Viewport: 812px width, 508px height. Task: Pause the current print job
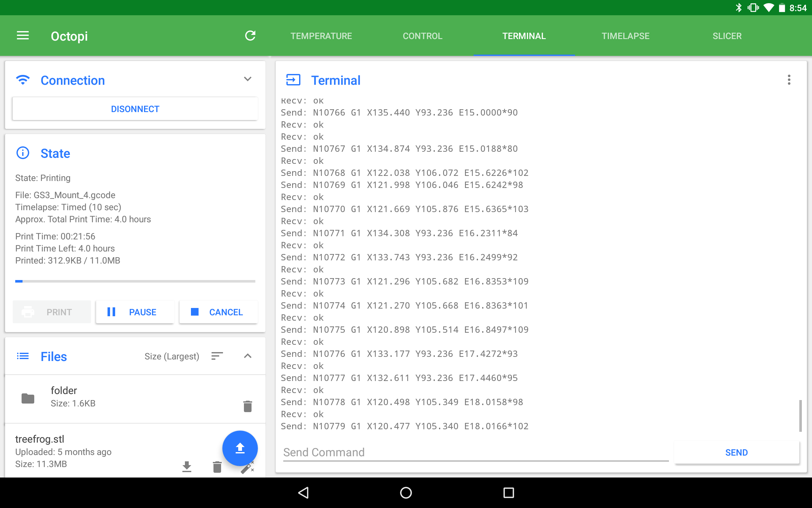tap(135, 312)
